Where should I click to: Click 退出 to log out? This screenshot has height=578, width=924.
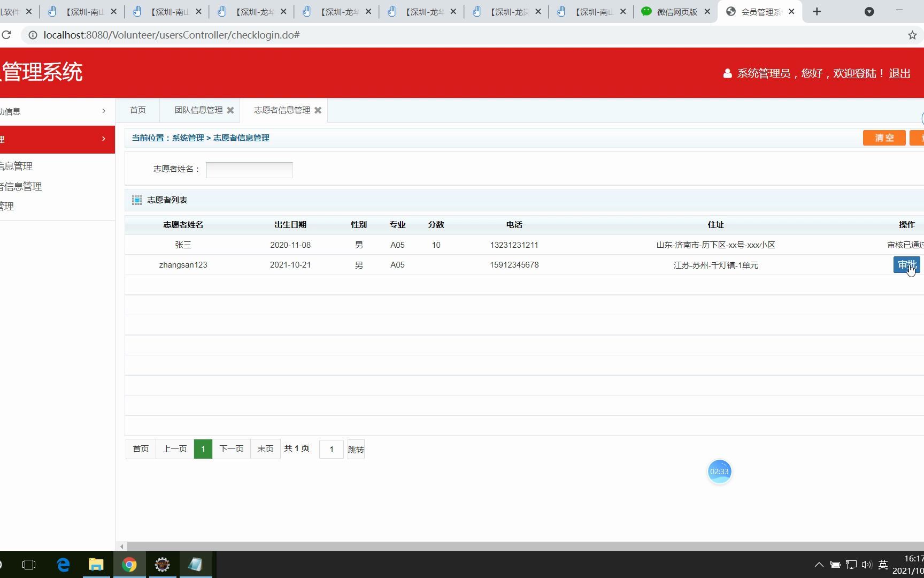[x=899, y=73]
